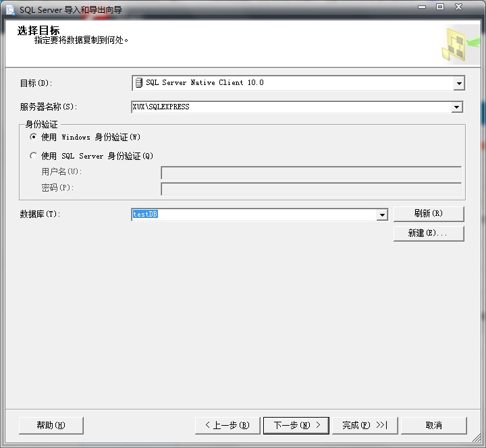Click the database server icon in destination box
The image size is (486, 448).
[x=139, y=83]
